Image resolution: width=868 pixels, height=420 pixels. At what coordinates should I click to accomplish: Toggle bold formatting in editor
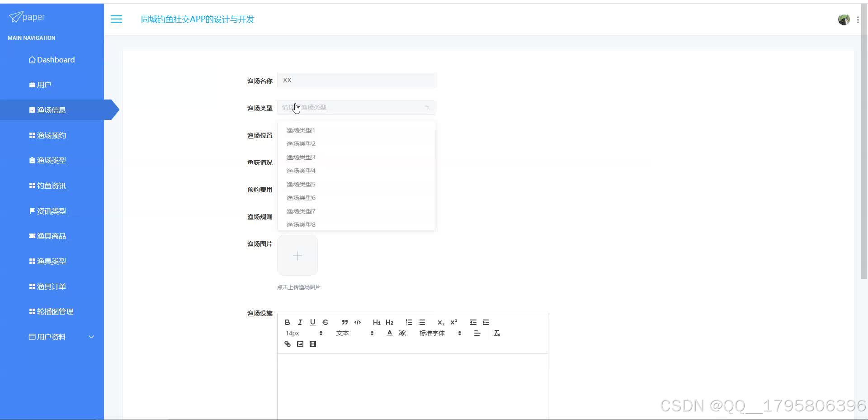(x=287, y=322)
